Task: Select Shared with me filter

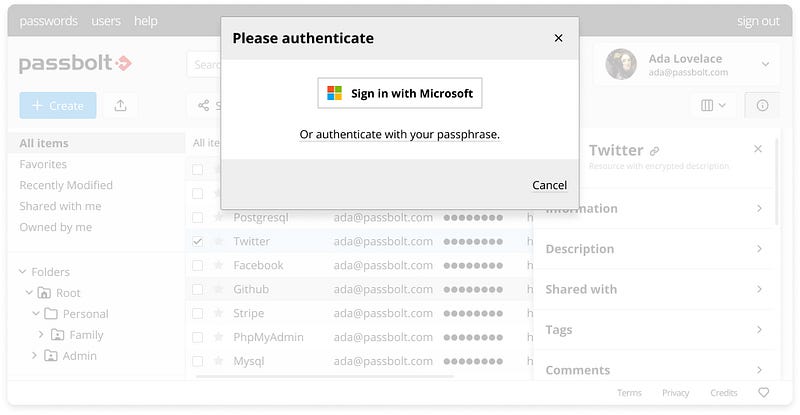Action: pos(60,206)
